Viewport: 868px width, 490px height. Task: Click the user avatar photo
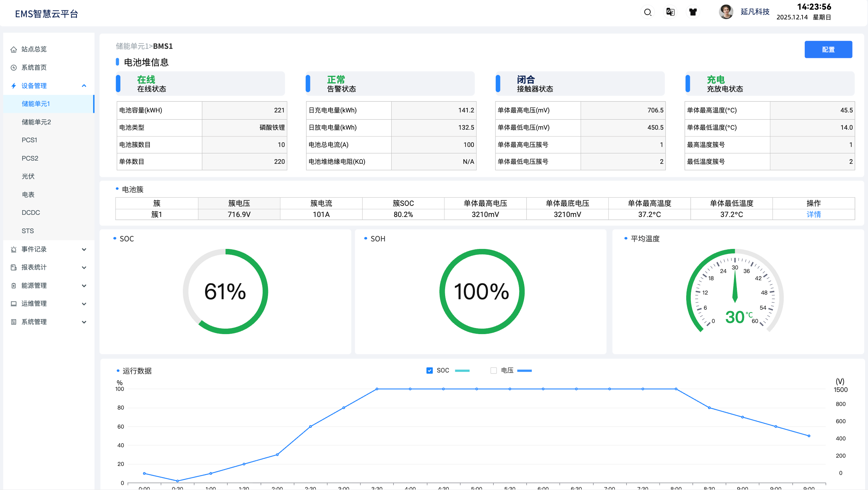coord(726,12)
